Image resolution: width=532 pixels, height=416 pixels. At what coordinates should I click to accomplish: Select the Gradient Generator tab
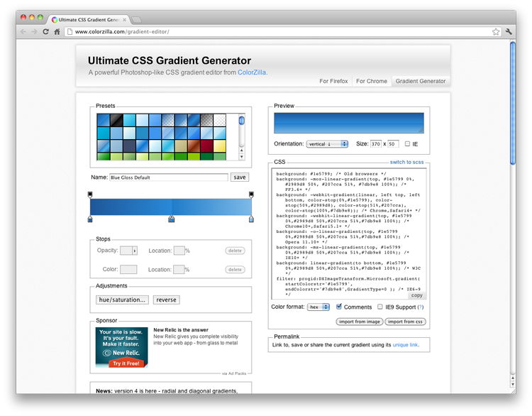pyautogui.click(x=421, y=81)
